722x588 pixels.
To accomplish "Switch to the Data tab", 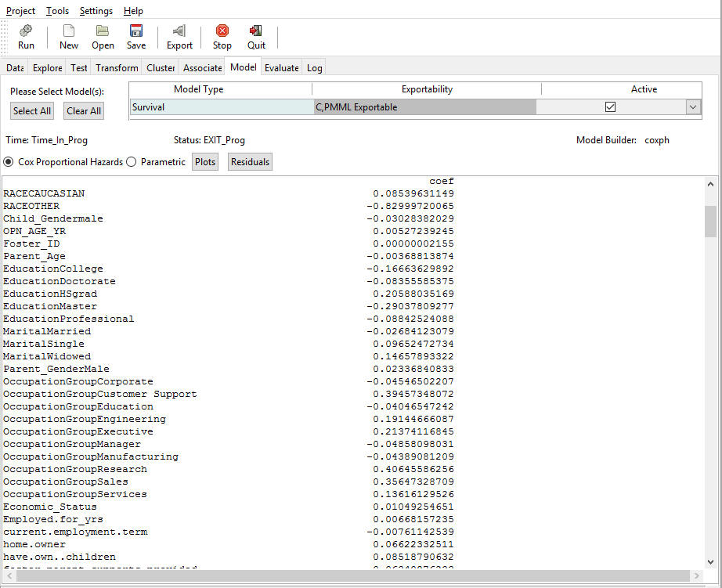I will point(15,67).
